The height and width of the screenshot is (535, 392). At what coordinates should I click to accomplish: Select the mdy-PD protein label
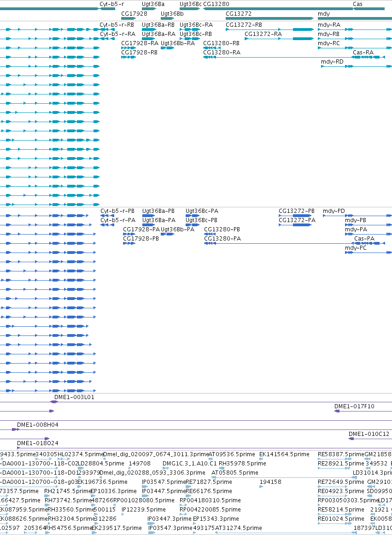point(334,211)
